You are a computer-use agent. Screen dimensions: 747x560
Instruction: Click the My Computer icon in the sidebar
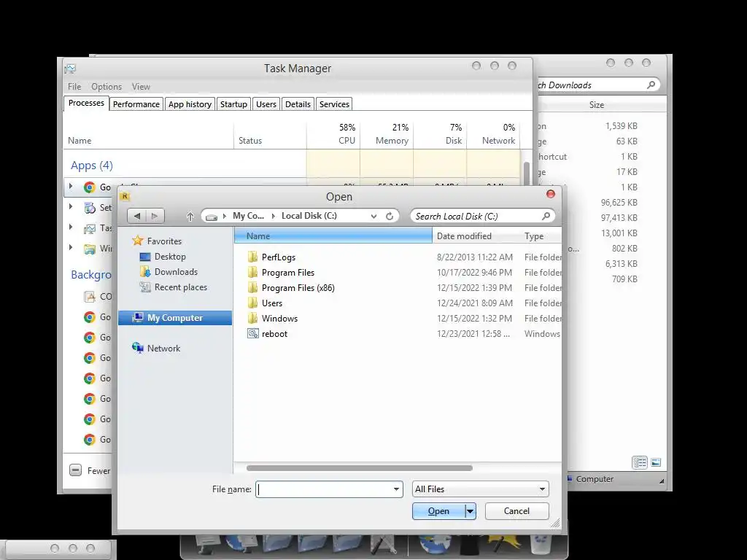pyautogui.click(x=138, y=318)
